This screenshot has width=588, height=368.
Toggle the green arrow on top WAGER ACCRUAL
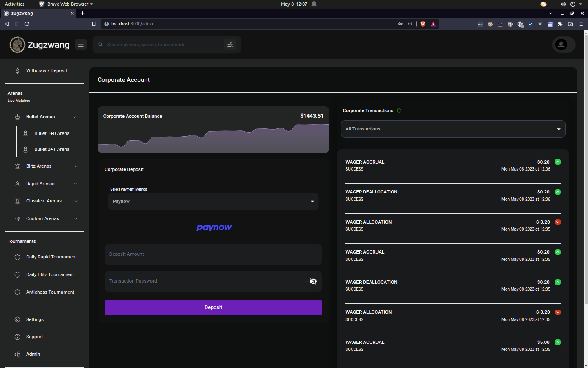coord(558,162)
